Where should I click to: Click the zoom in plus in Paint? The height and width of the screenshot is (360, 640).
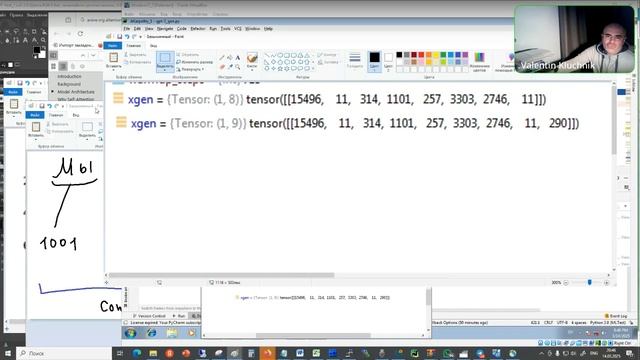click(x=607, y=282)
